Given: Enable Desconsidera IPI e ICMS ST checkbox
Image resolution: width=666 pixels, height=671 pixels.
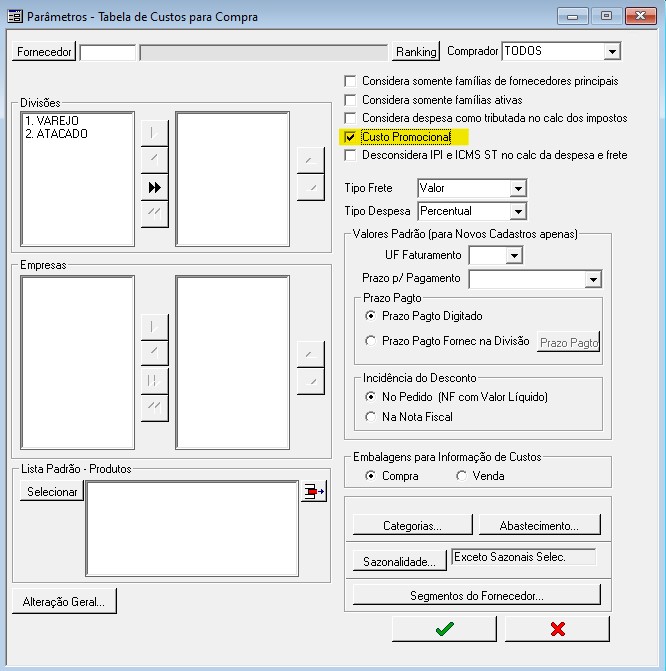Looking at the screenshot, I should [x=350, y=155].
